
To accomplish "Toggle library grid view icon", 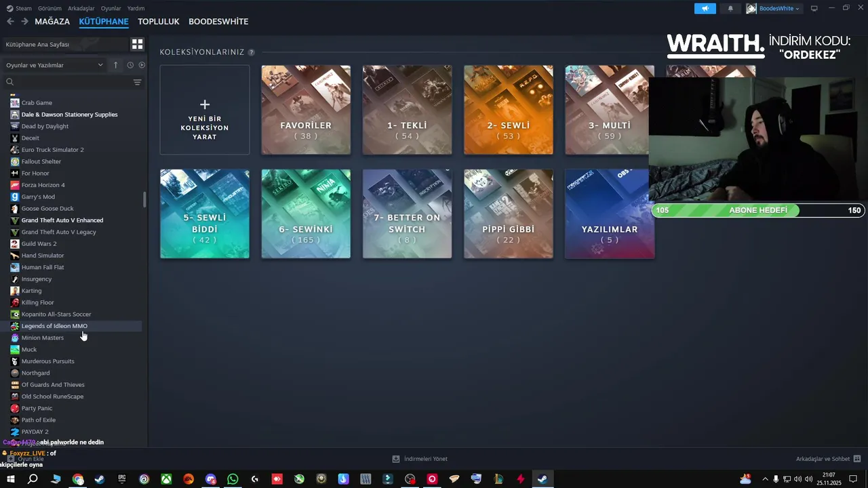I will coord(137,44).
